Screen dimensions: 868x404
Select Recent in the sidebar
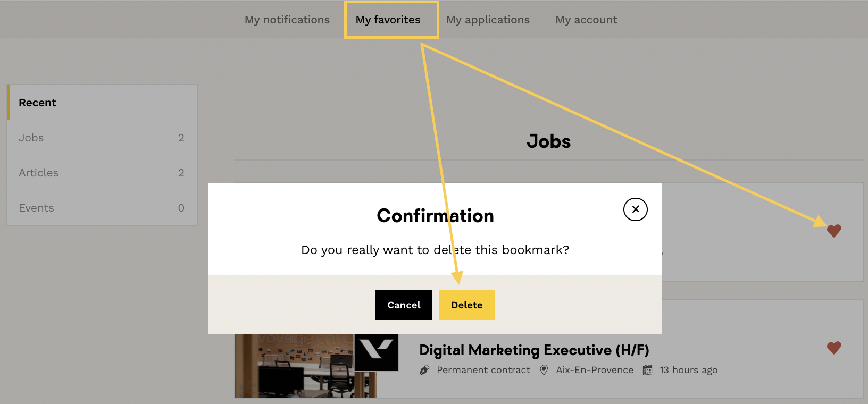tap(38, 103)
